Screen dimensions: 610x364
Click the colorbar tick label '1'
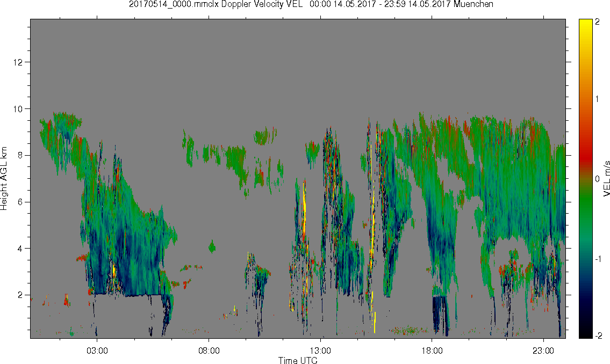(x=598, y=99)
